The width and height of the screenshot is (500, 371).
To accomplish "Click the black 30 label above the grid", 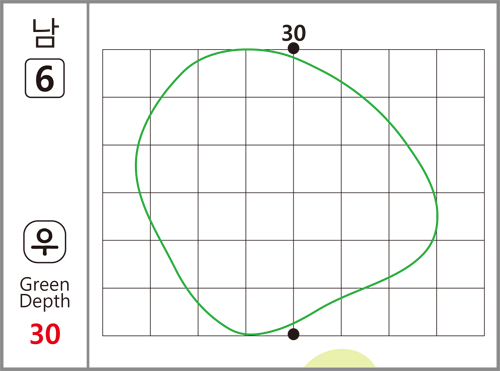I will pos(294,33).
